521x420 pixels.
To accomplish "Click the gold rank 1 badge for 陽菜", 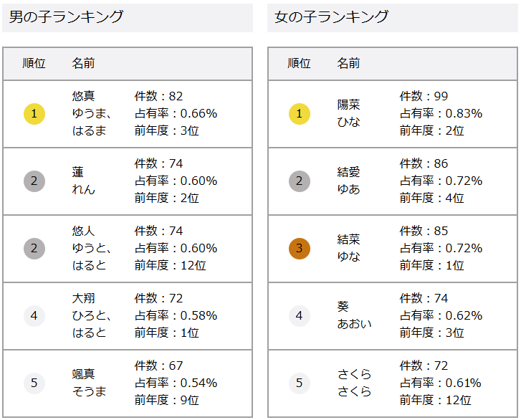I will 300,113.
